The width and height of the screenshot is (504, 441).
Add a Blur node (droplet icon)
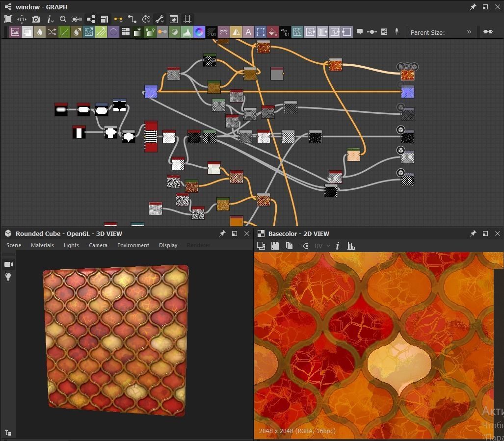[40, 32]
